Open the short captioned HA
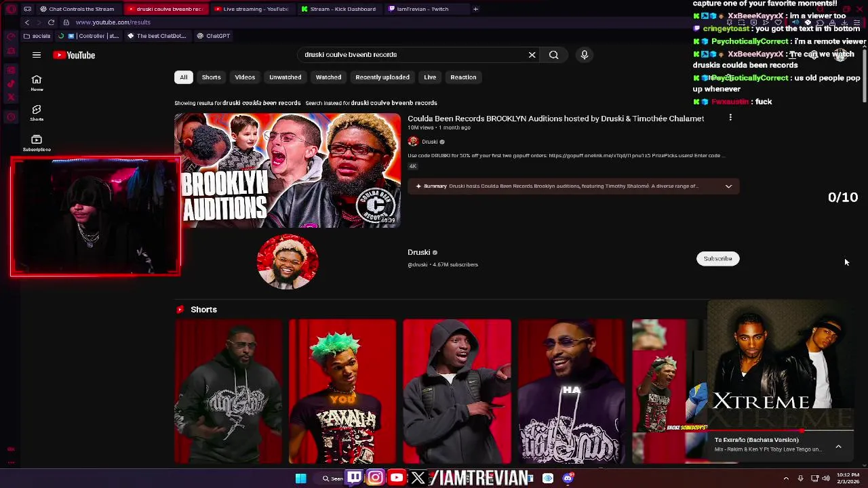Viewport: 868px width, 488px height. pyautogui.click(x=571, y=391)
